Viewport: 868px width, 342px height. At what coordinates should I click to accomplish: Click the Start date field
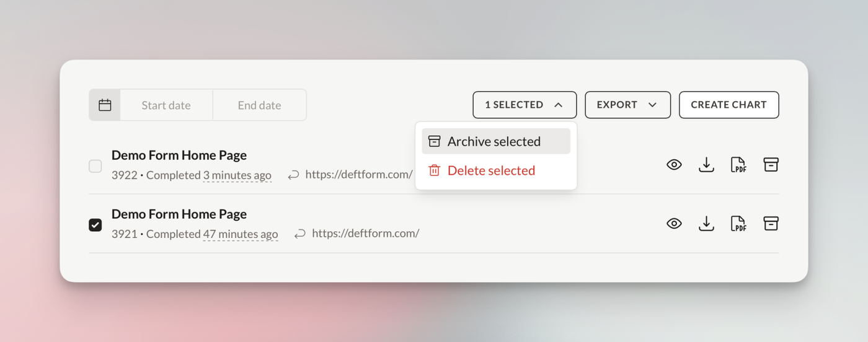(166, 105)
